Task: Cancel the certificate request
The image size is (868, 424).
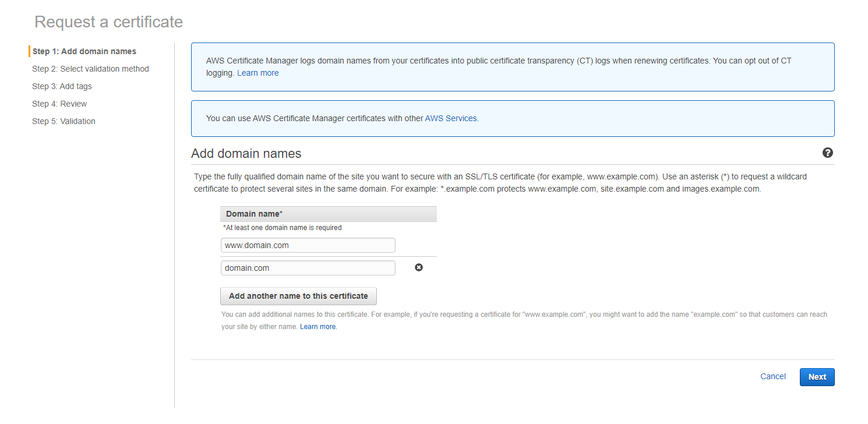Action: pyautogui.click(x=773, y=377)
